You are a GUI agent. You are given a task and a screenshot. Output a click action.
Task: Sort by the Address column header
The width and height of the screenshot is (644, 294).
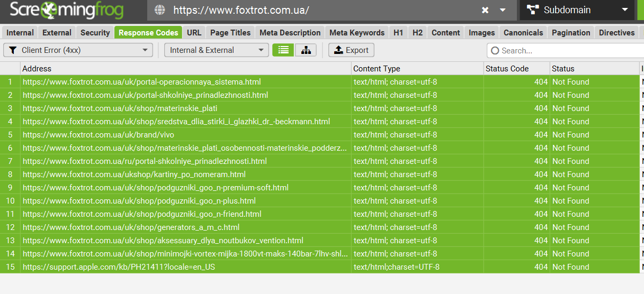click(x=185, y=68)
